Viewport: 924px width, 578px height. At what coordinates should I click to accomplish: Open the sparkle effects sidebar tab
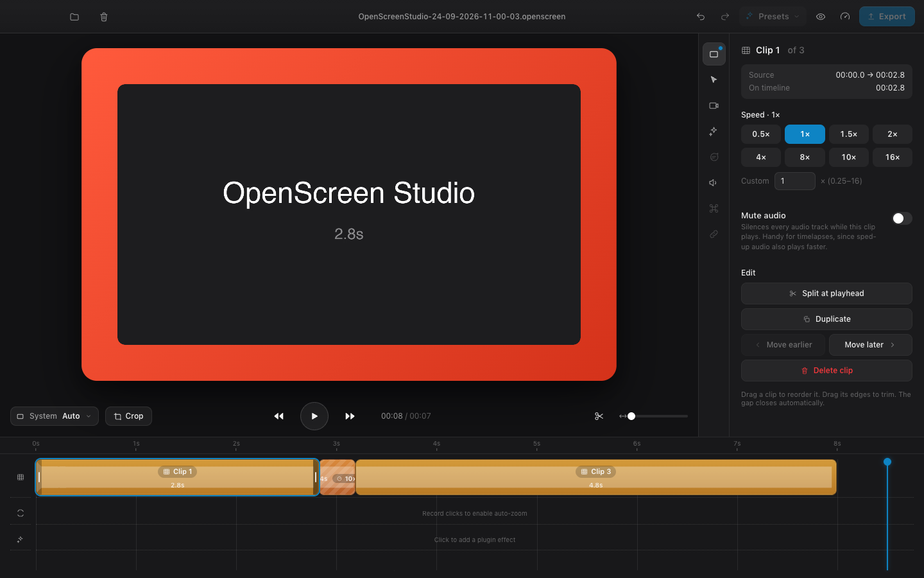[x=714, y=131]
